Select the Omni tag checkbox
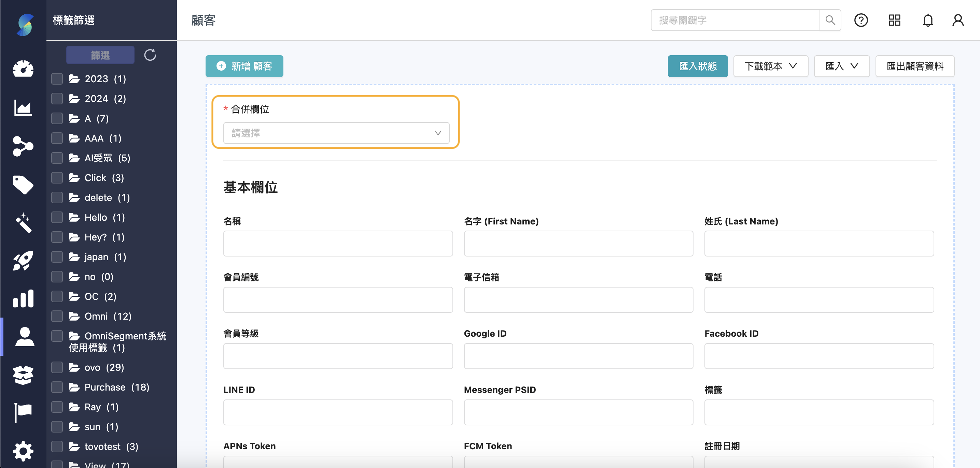980x468 pixels. click(x=57, y=316)
